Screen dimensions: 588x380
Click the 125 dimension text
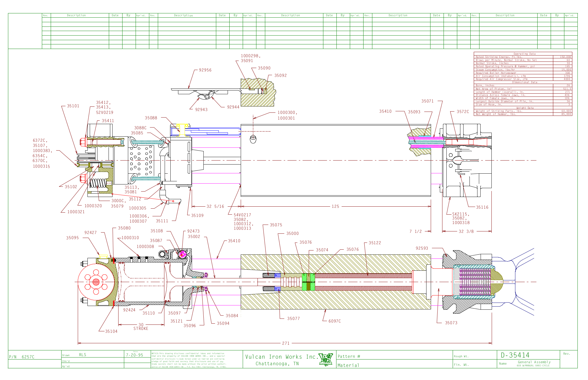pyautogui.click(x=335, y=206)
